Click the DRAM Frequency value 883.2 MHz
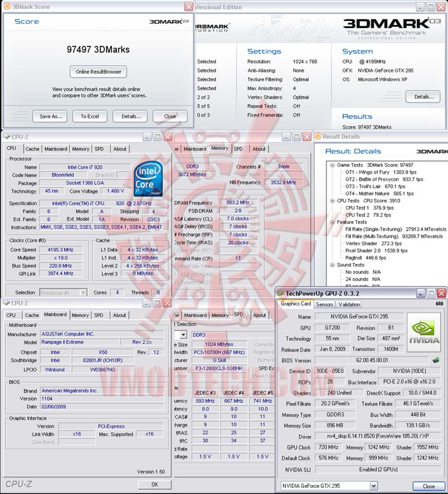This screenshot has height=494, width=448. (x=238, y=203)
